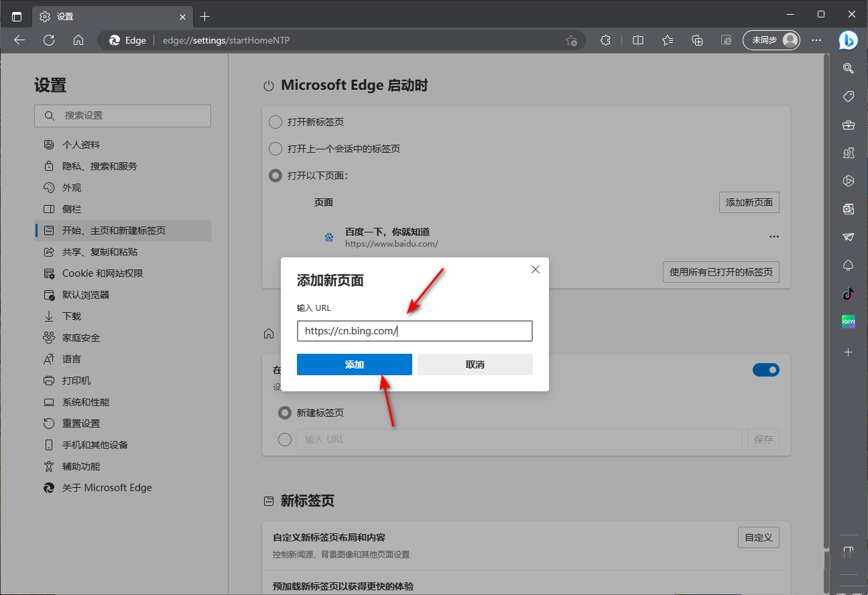The width and height of the screenshot is (868, 595).
Task: Click the blue 添加 button
Action: [355, 365]
